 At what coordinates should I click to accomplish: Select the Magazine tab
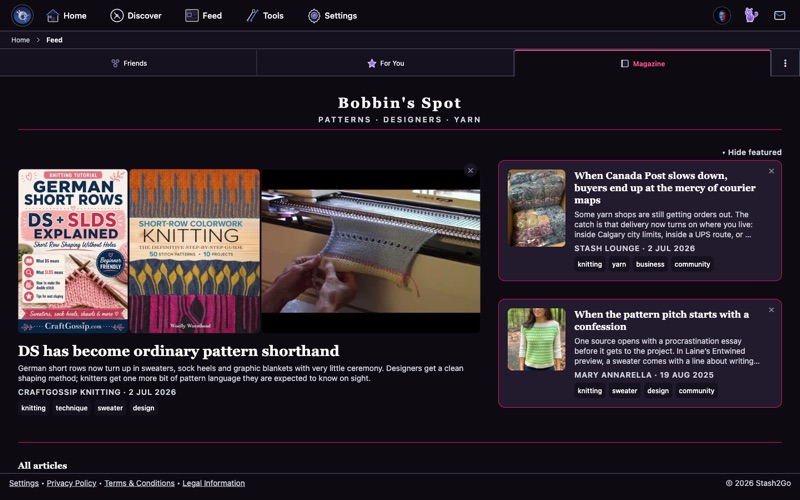coord(642,63)
